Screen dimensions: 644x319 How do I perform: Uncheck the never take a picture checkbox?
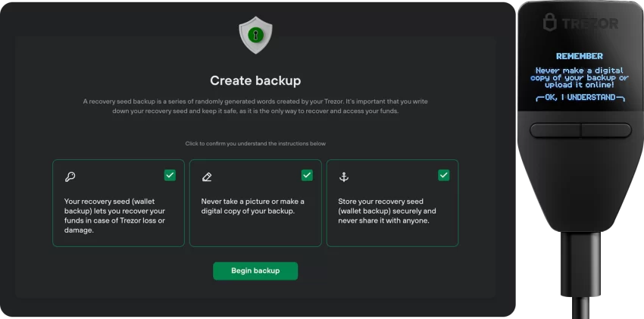[x=307, y=175]
